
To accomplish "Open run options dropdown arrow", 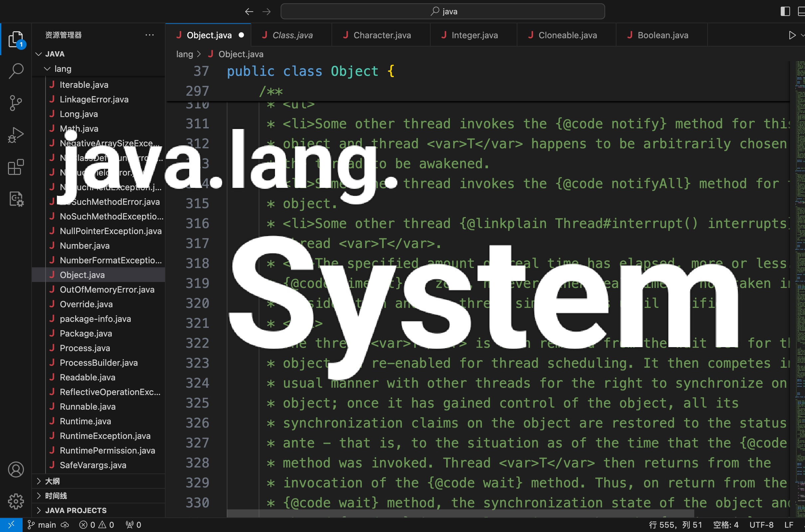I will [802, 35].
